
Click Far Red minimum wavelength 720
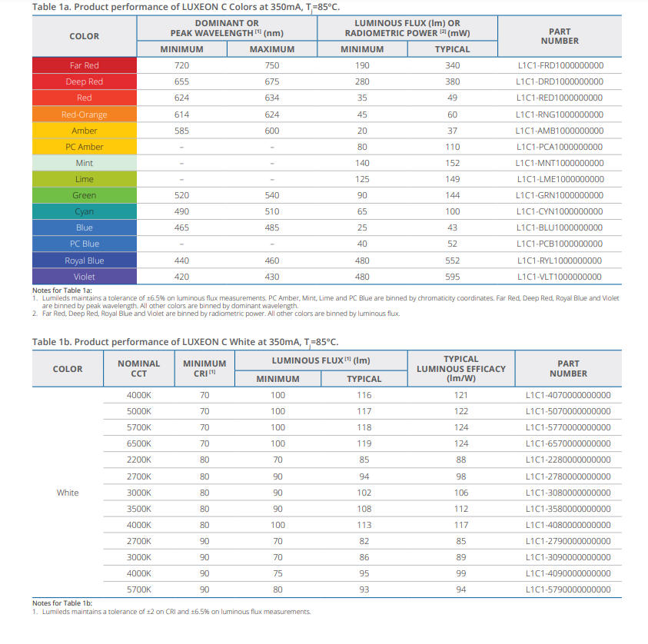(182, 65)
